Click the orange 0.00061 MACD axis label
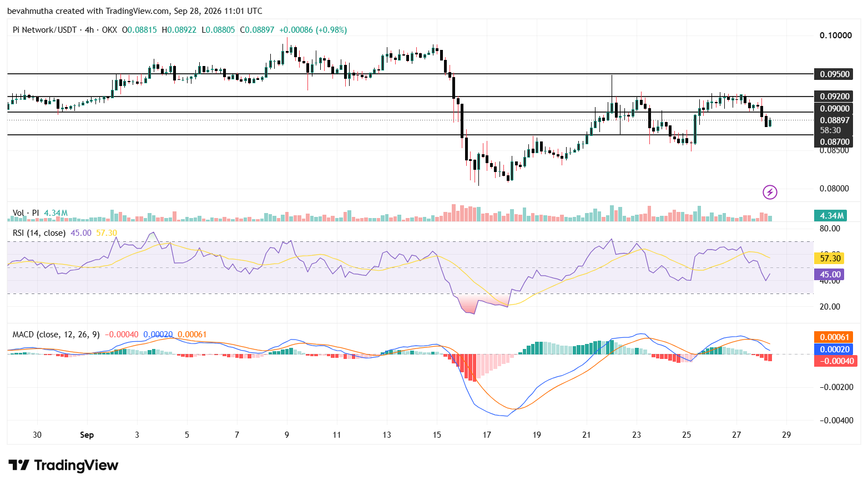Screen dimensions: 868x486 click(835, 337)
